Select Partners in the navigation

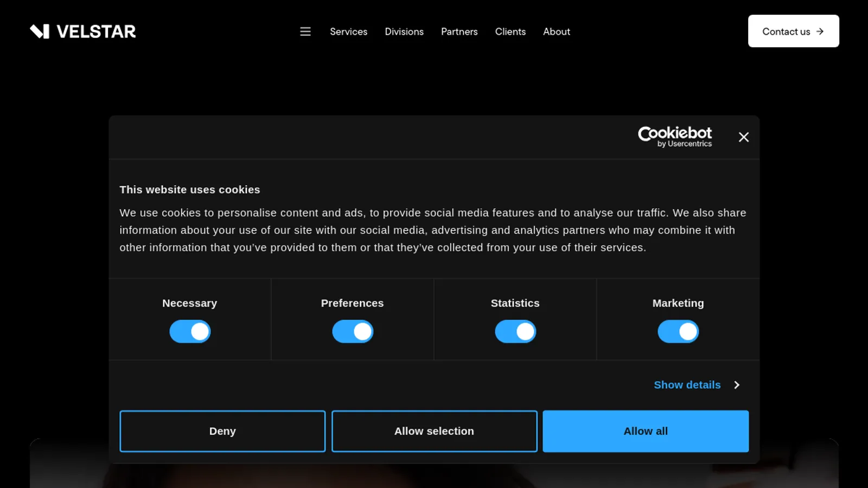459,31
